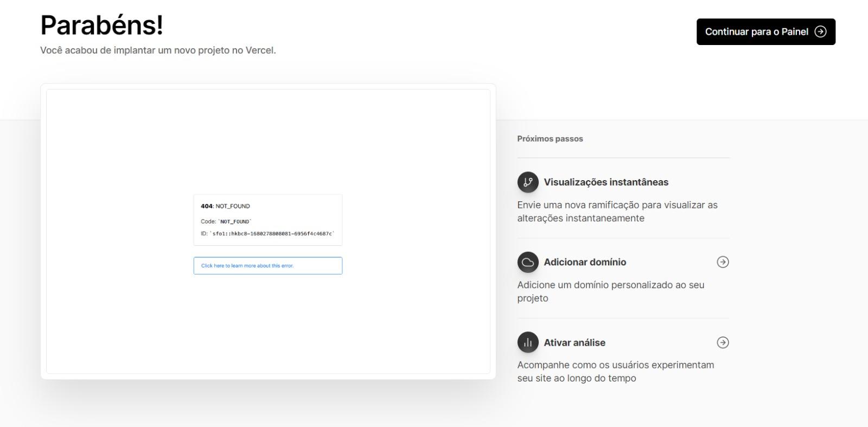The width and height of the screenshot is (868, 427).
Task: Click 'Você acabou de implantar um novo projeto' text
Action: click(158, 50)
